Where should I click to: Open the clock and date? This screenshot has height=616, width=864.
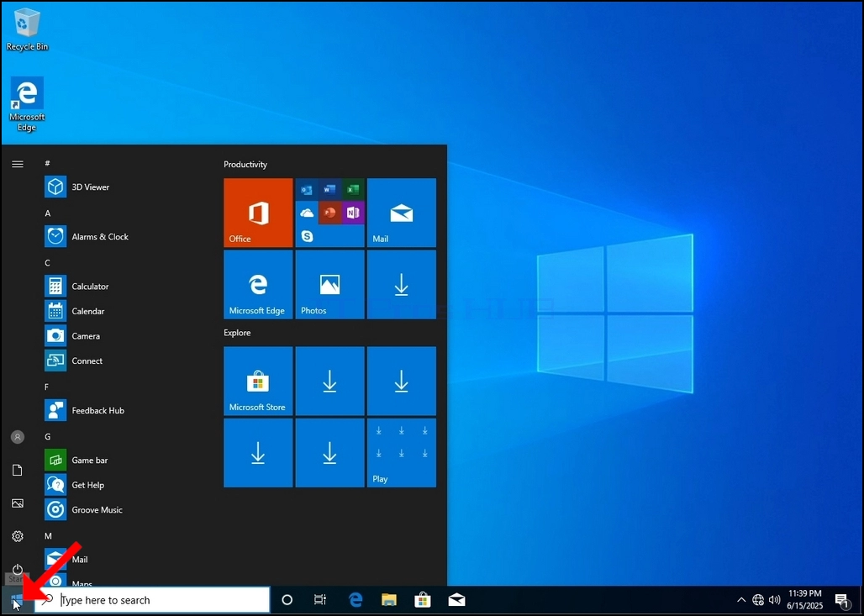tap(805, 600)
